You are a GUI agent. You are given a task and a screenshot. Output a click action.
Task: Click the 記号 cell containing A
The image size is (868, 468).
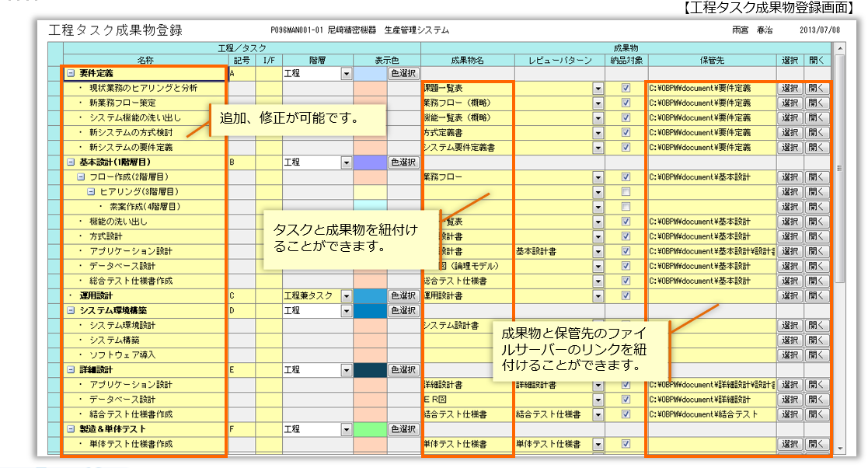241,74
